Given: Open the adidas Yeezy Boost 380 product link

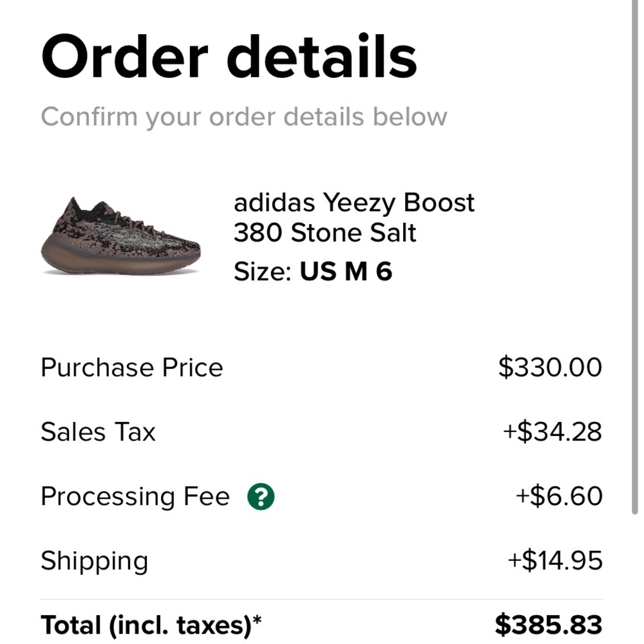Looking at the screenshot, I should click(x=354, y=217).
